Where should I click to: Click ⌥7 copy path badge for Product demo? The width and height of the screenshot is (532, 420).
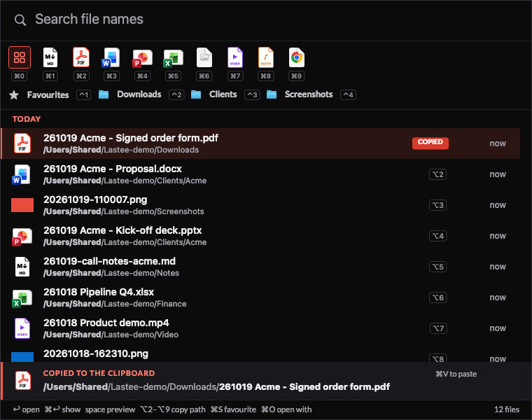[x=437, y=328]
